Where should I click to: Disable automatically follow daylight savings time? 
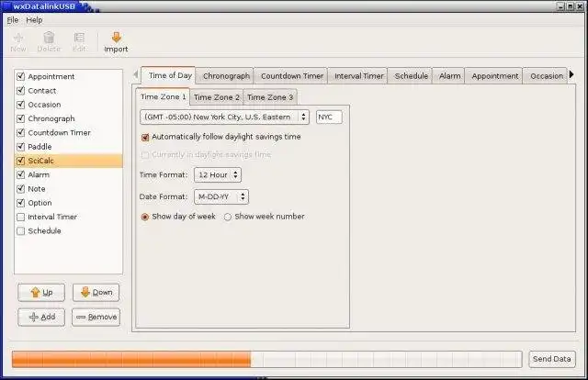click(x=145, y=137)
